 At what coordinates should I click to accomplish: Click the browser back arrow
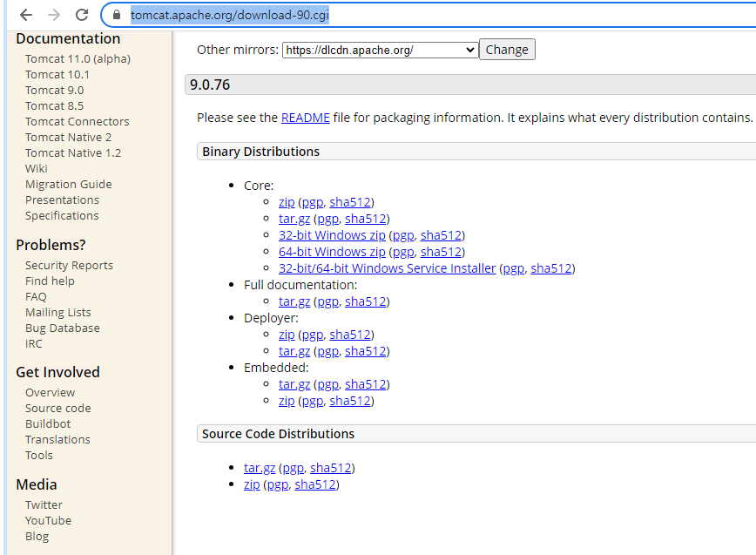[x=26, y=15]
